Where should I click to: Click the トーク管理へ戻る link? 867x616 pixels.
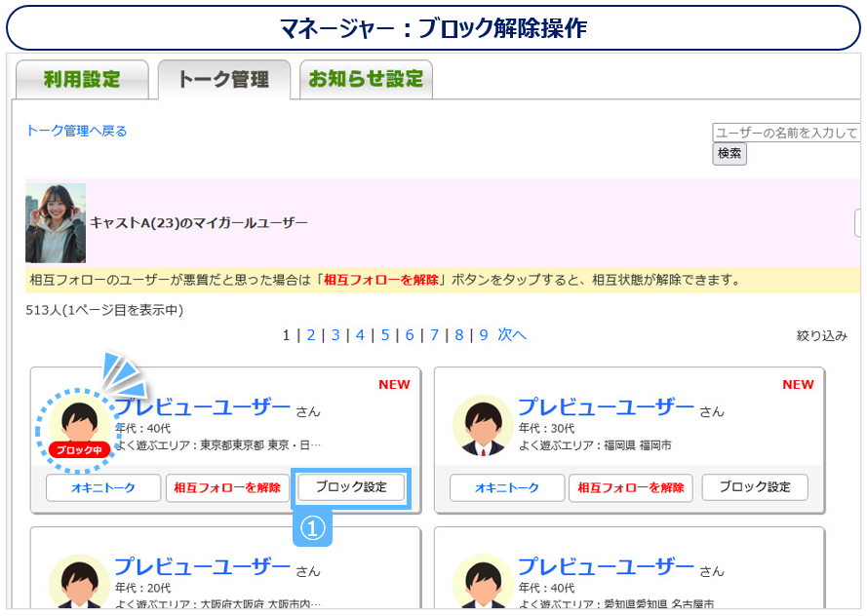[76, 131]
